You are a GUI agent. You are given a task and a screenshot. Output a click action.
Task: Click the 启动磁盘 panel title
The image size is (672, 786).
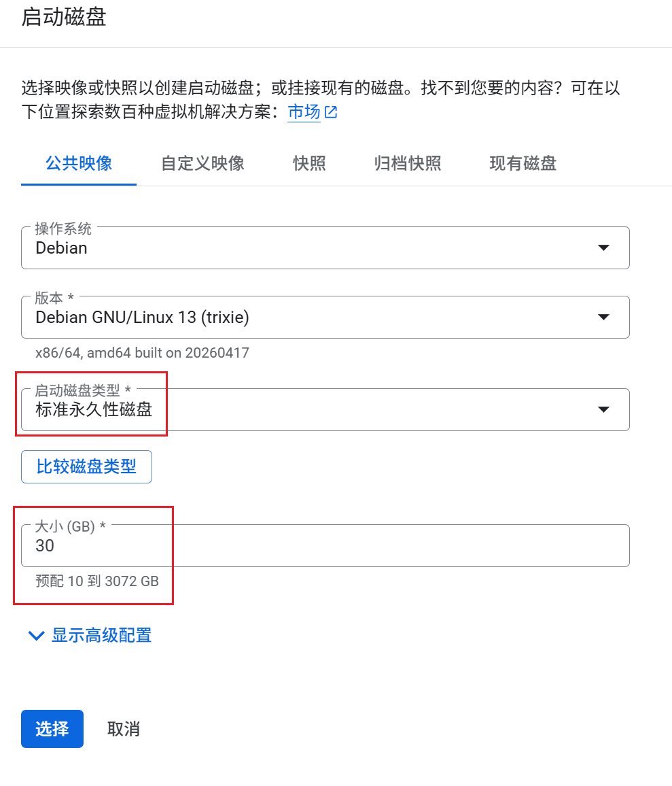64,18
